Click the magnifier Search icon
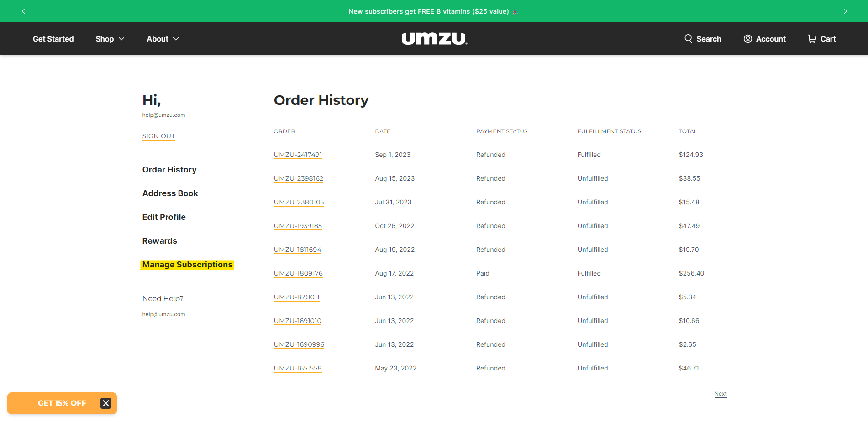The width and height of the screenshot is (868, 422). 688,39
